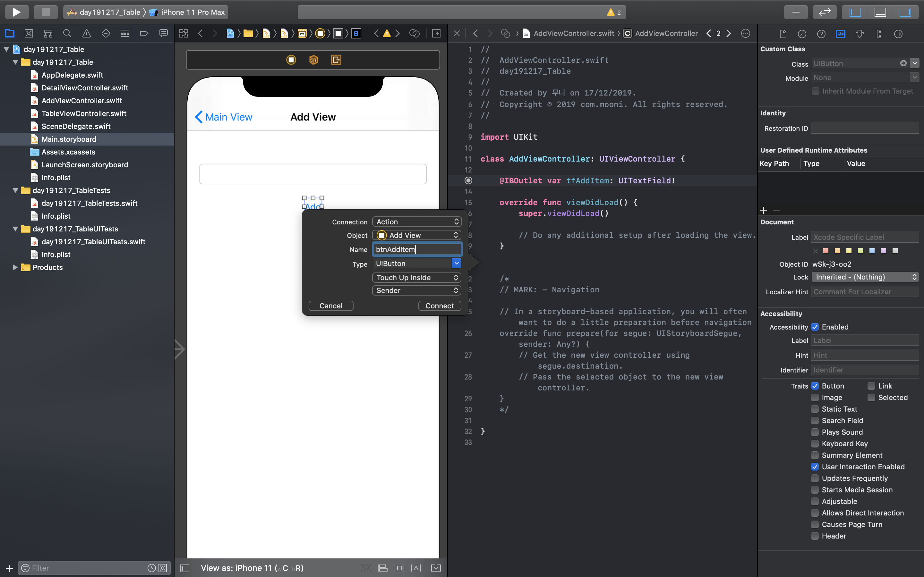Click the Run (play) button
924x577 pixels.
[16, 12]
